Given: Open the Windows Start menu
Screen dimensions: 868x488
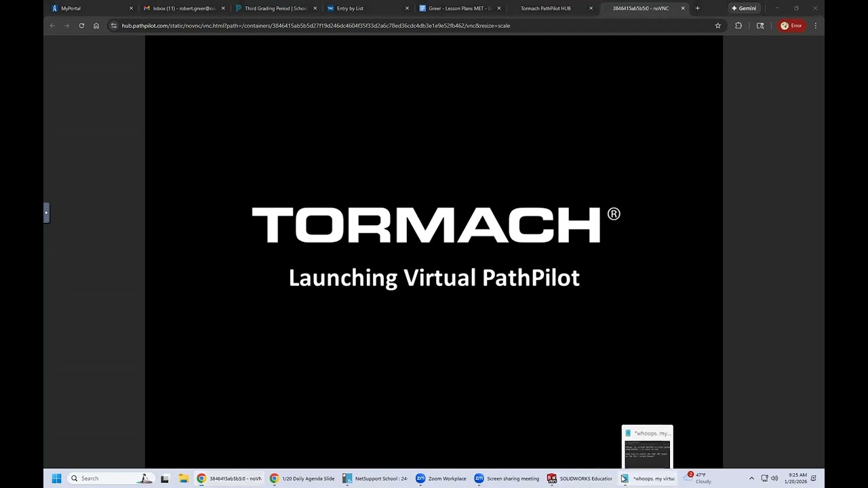Looking at the screenshot, I should click(x=56, y=479).
